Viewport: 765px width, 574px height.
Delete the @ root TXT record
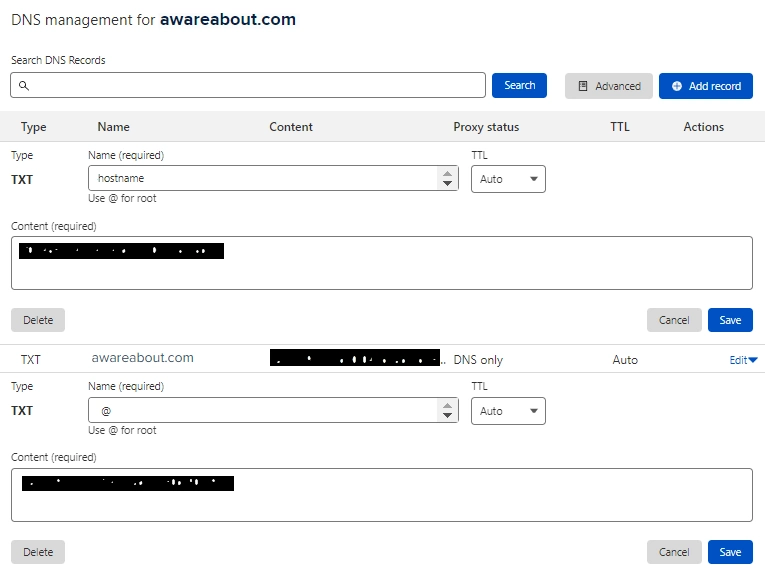click(38, 552)
